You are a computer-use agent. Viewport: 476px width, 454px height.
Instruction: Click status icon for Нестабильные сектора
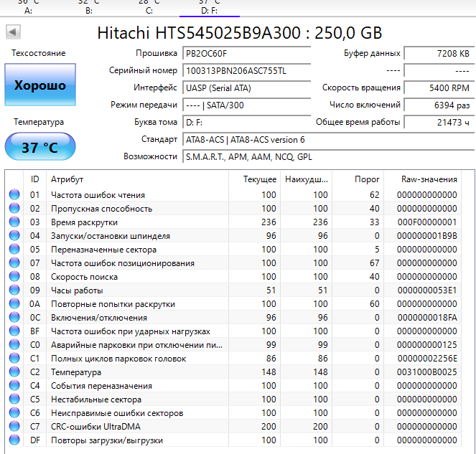pos(14,399)
